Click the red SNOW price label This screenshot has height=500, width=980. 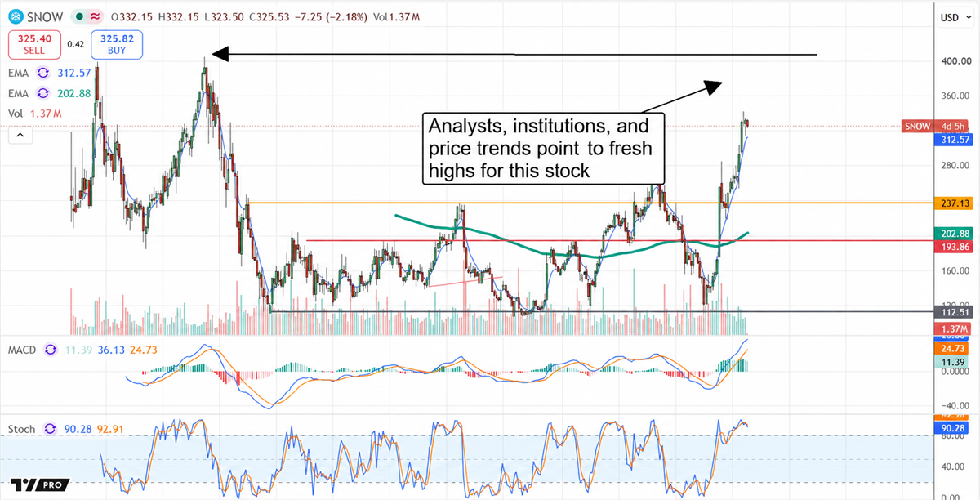click(916, 126)
